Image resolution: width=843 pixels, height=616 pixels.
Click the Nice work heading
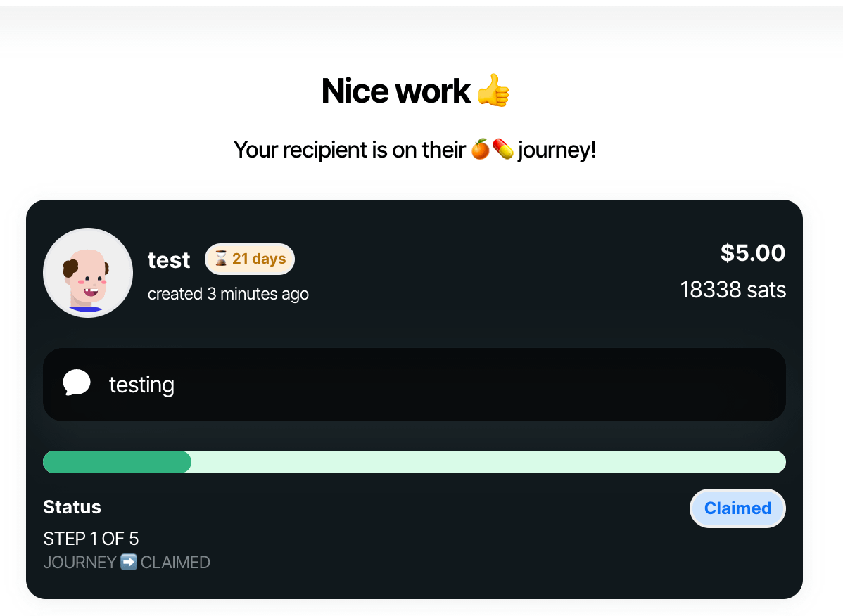pos(395,91)
